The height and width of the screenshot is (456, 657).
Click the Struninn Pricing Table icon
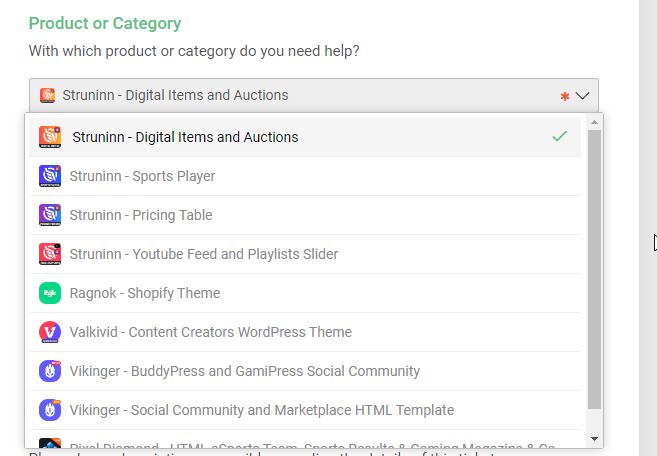tap(50, 215)
